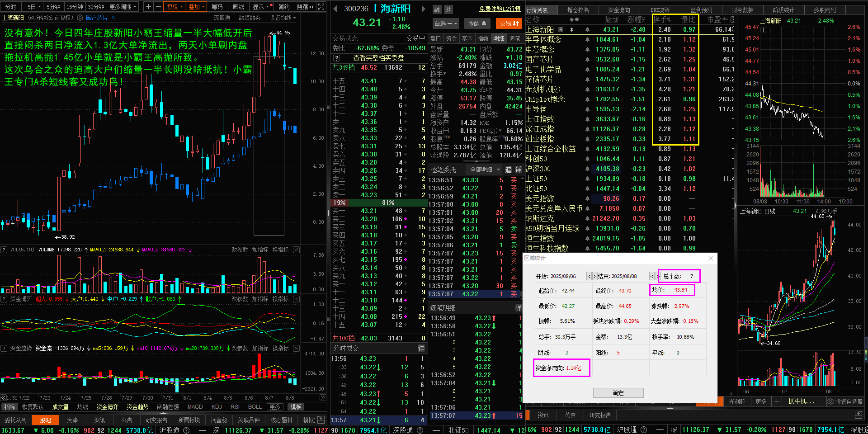Open the 研究报告 bottom tab

[156, 420]
